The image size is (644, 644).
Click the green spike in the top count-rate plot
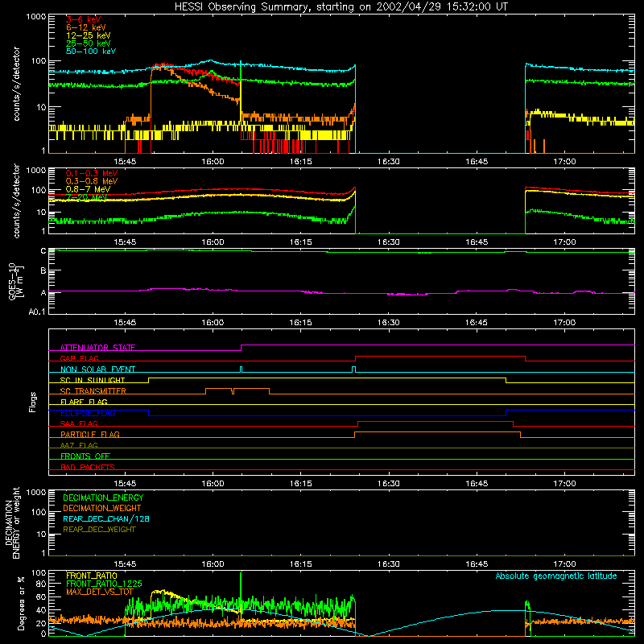[x=241, y=78]
